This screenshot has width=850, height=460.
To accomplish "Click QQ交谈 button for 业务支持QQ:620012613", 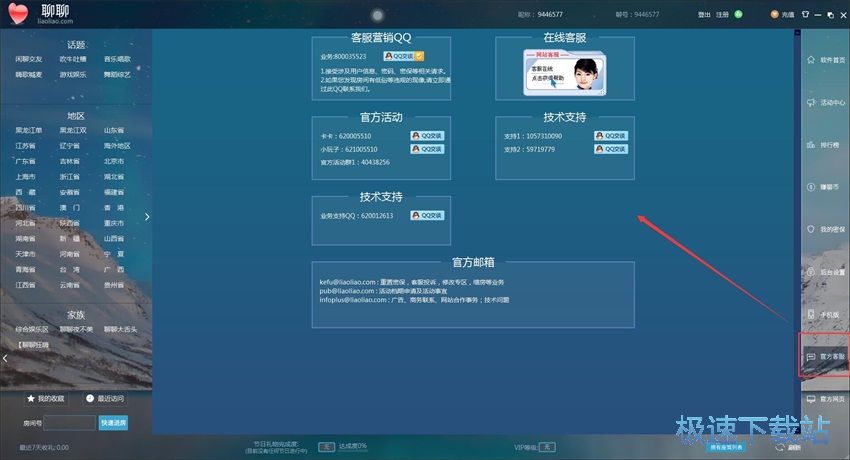I will pos(427,215).
